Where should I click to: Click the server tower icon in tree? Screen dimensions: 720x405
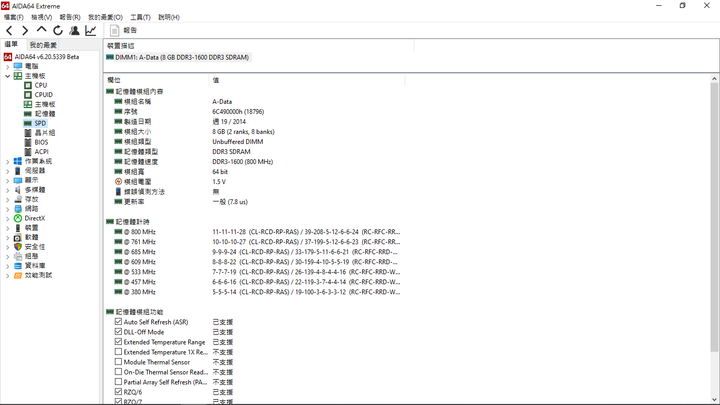(x=17, y=171)
